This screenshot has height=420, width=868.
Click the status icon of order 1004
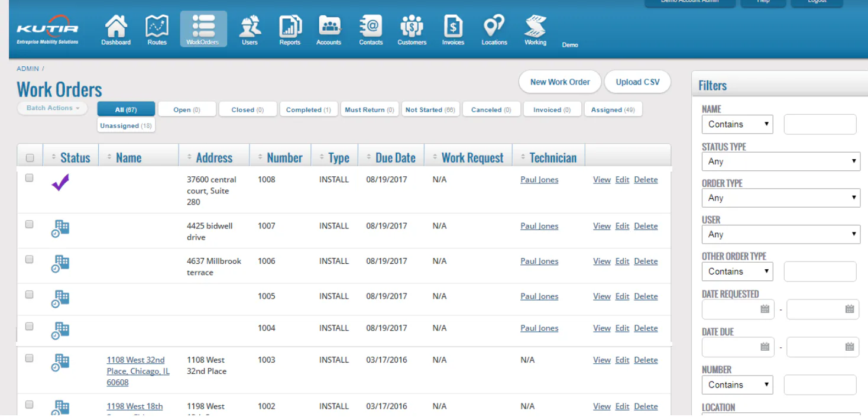[60, 331]
